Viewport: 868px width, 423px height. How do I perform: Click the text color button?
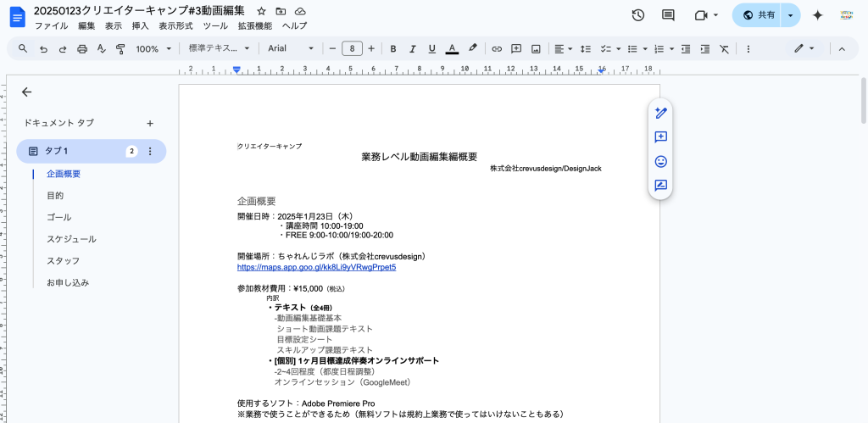tap(452, 49)
